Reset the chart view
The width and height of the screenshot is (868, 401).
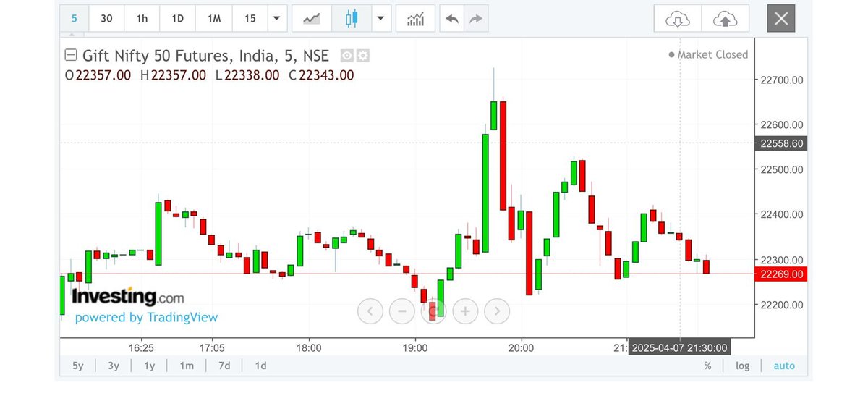point(433,312)
